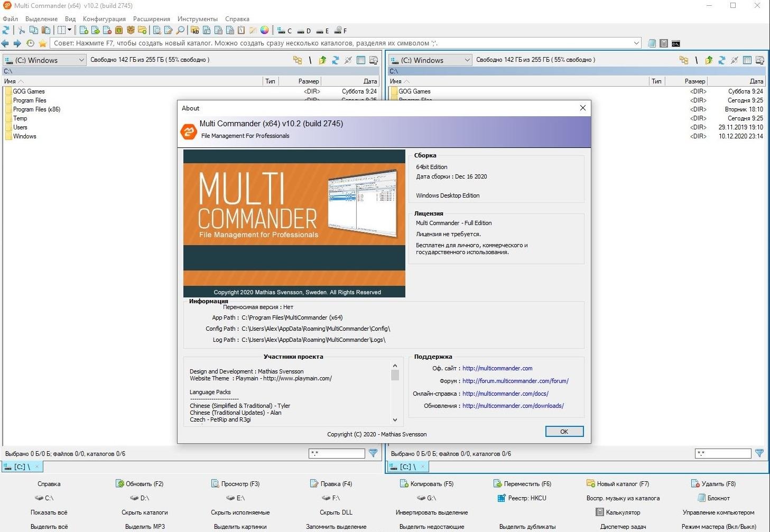Open the clock History icon

30,43
